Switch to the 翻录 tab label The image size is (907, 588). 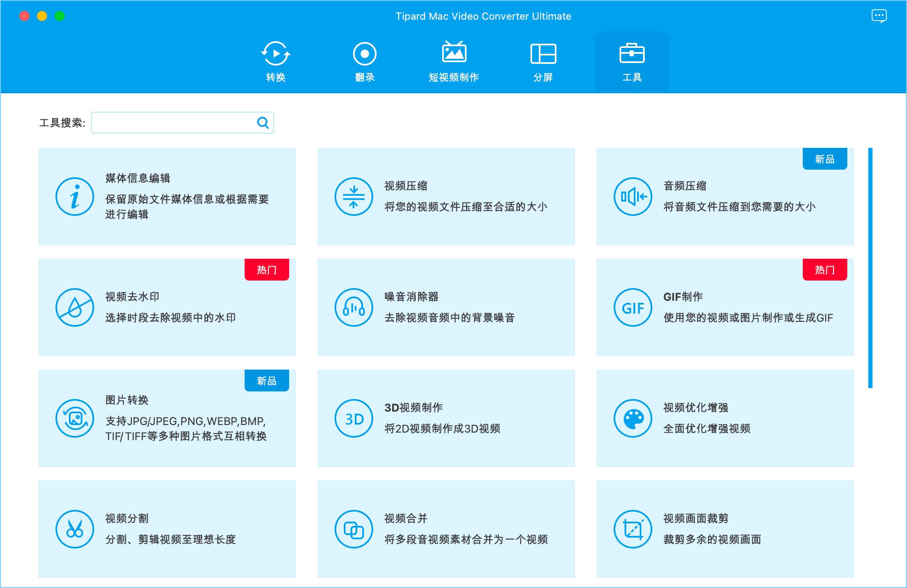(x=365, y=78)
